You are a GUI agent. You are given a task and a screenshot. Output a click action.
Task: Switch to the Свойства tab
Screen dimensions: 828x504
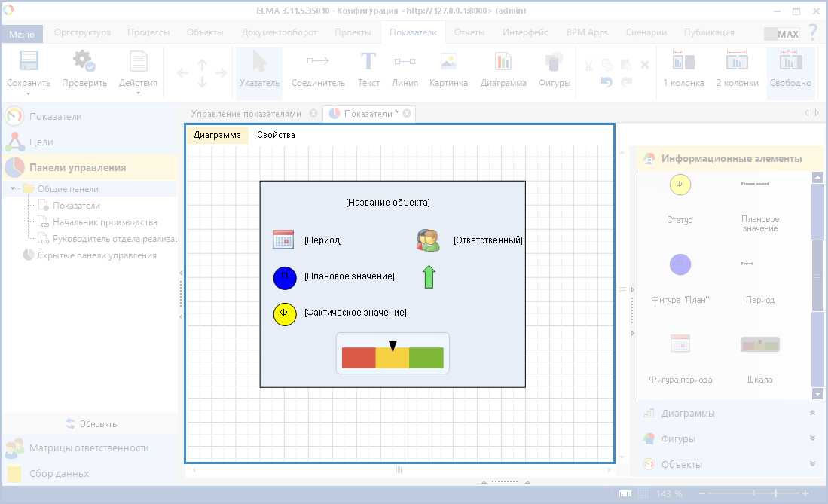(276, 135)
